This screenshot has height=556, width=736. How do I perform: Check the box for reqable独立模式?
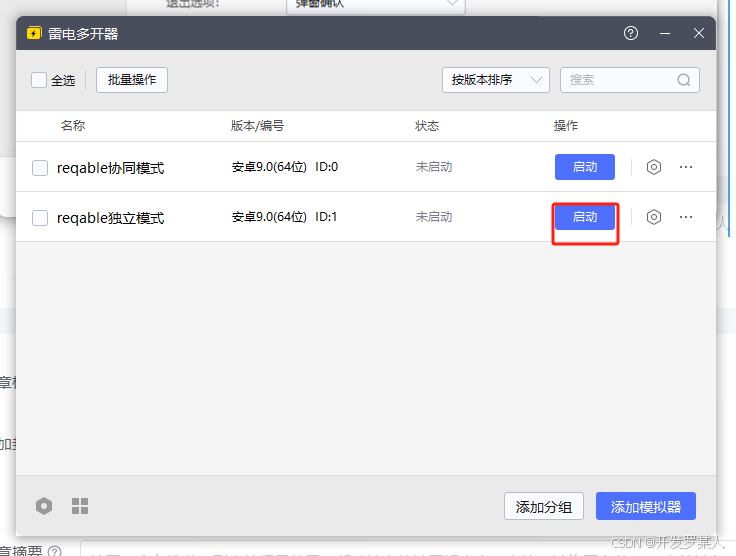(x=40, y=218)
